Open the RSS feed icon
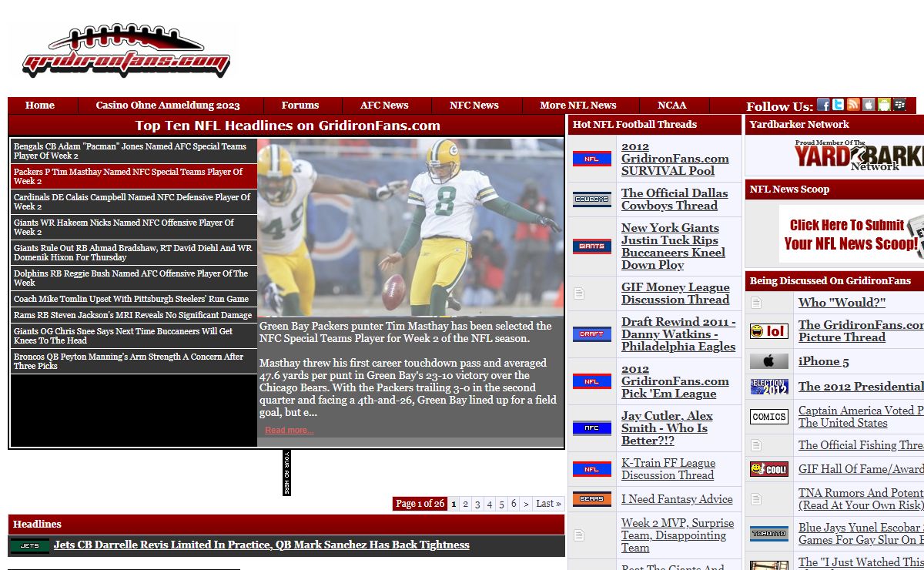 tap(853, 105)
